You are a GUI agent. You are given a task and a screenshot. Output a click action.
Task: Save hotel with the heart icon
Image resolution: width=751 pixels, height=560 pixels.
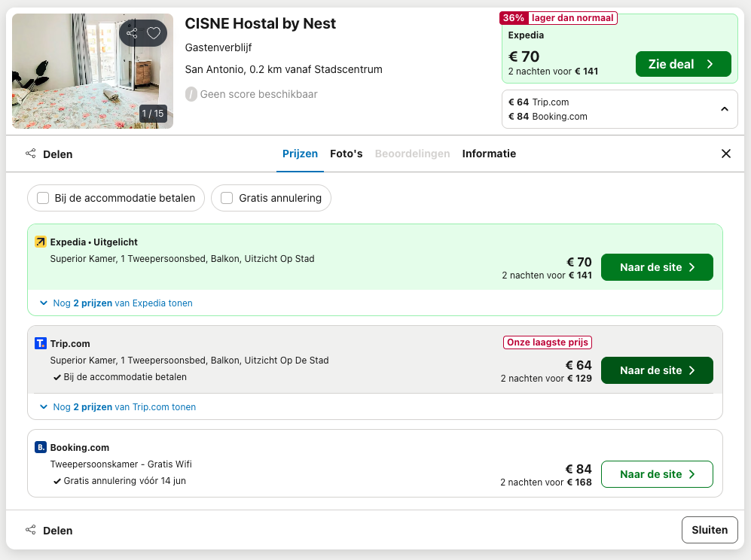153,33
